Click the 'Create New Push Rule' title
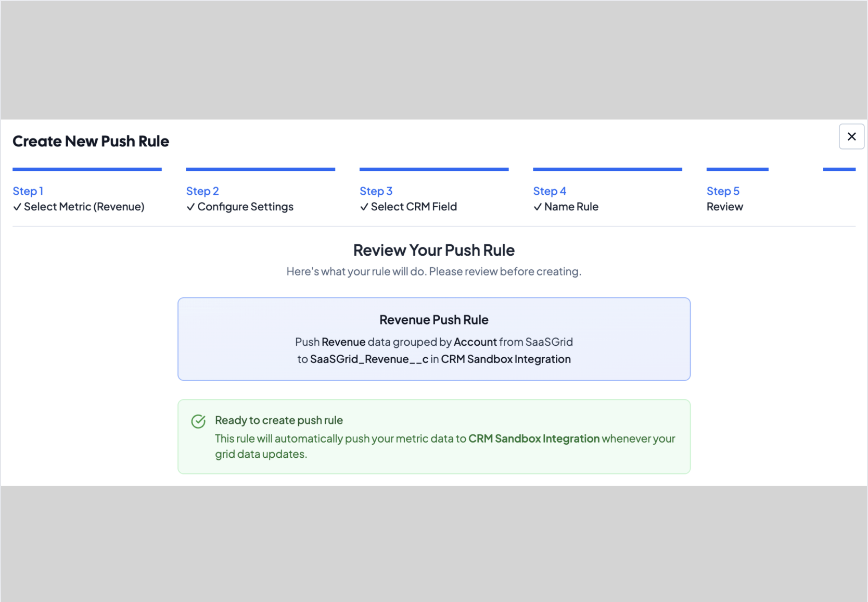 [91, 141]
